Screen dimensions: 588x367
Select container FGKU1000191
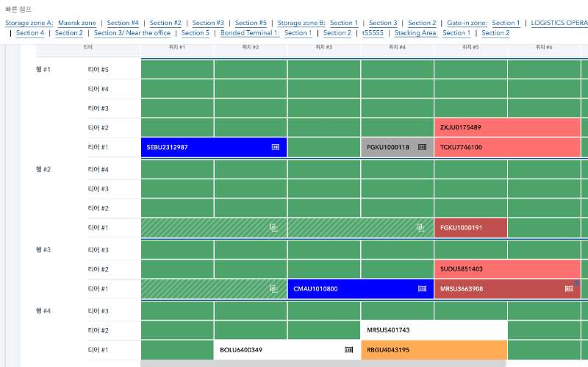[x=470, y=227]
